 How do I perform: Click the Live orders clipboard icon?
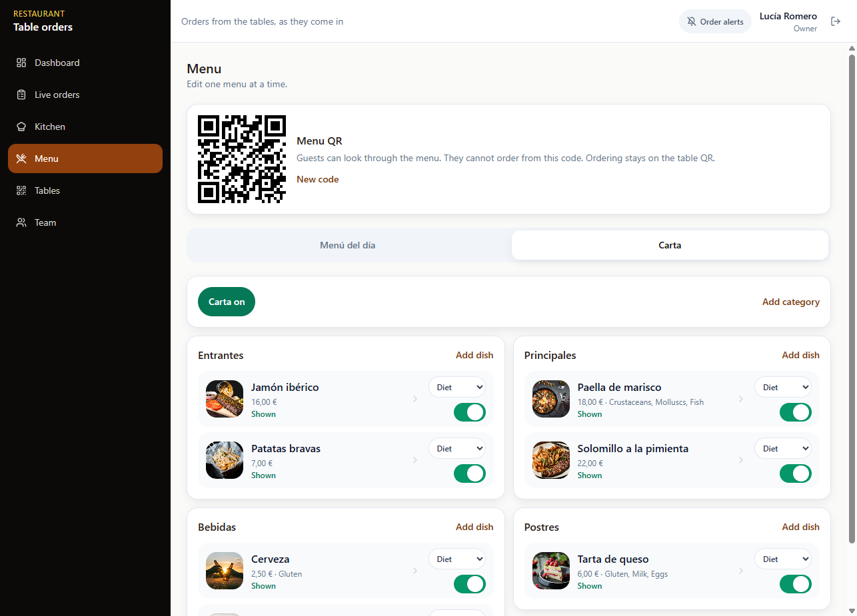tap(21, 95)
